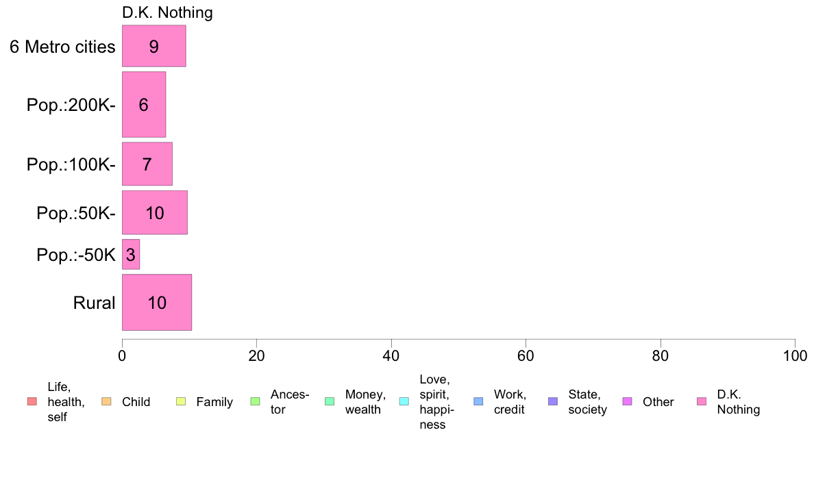Click the D.K. Nothing chart title
Image resolution: width=814 pixels, height=504 pixels.
(167, 12)
